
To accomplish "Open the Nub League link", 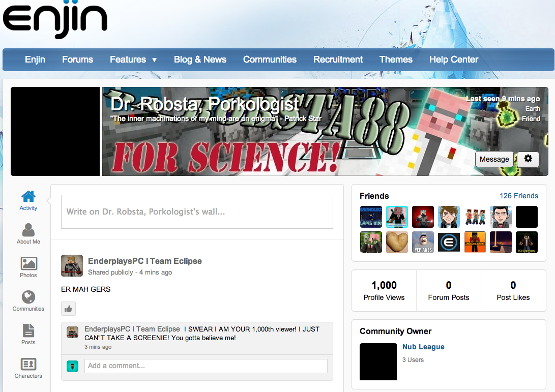I will (423, 347).
